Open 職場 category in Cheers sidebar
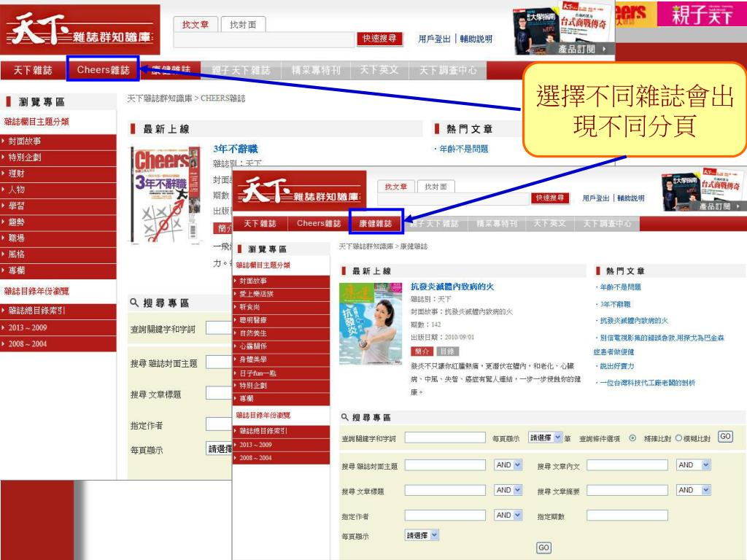Viewport: 747px width, 560px height. [x=58, y=238]
